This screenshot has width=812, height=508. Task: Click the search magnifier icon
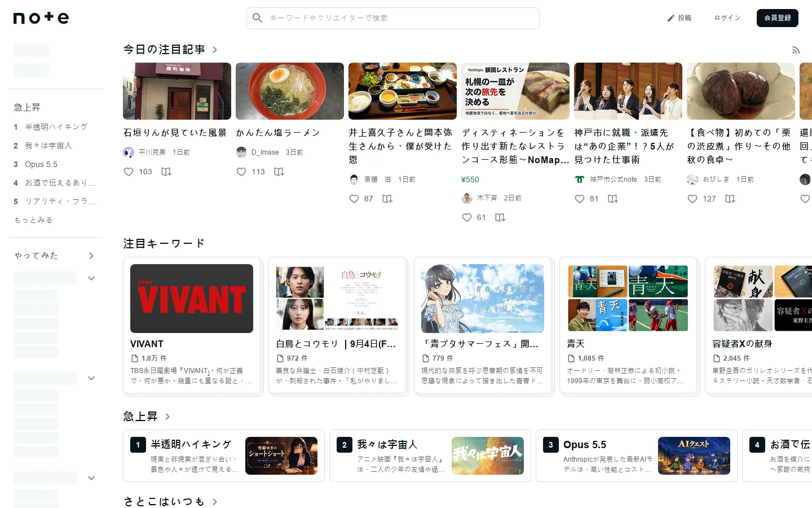[258, 18]
